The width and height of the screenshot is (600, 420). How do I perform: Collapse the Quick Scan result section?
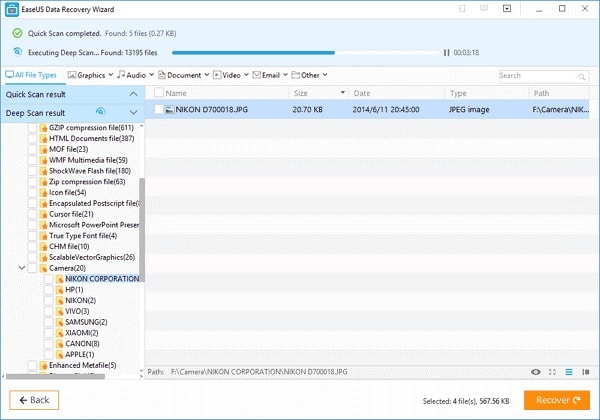tap(133, 93)
